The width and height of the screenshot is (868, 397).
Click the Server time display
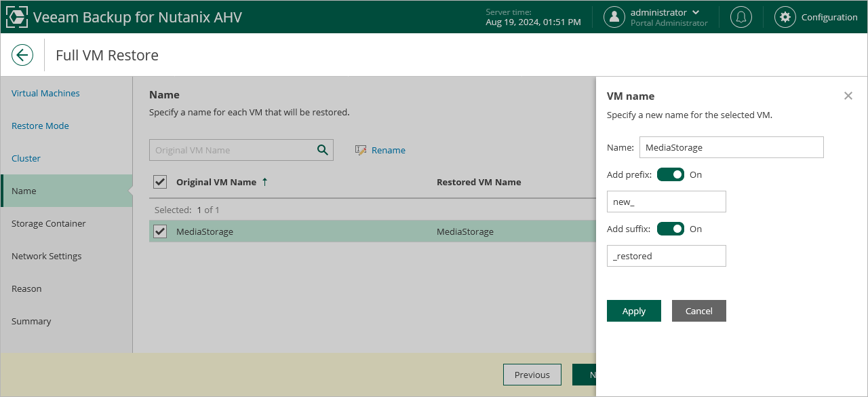(533, 17)
